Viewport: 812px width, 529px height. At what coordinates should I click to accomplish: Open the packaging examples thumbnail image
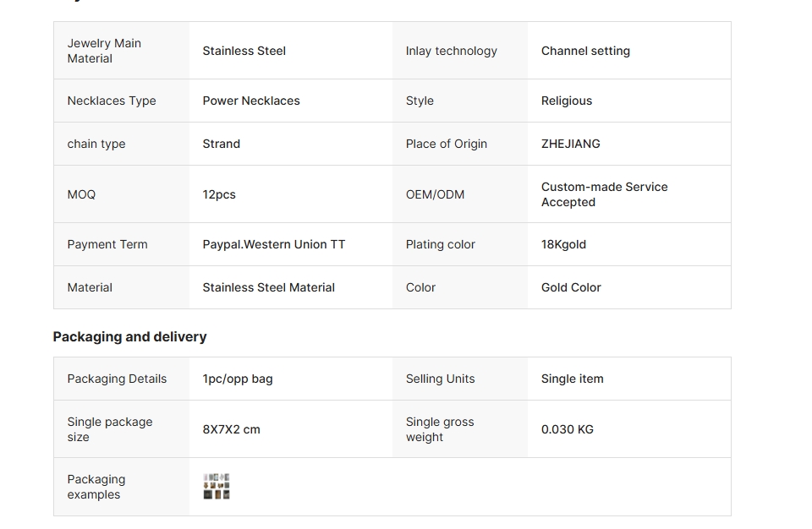click(217, 487)
